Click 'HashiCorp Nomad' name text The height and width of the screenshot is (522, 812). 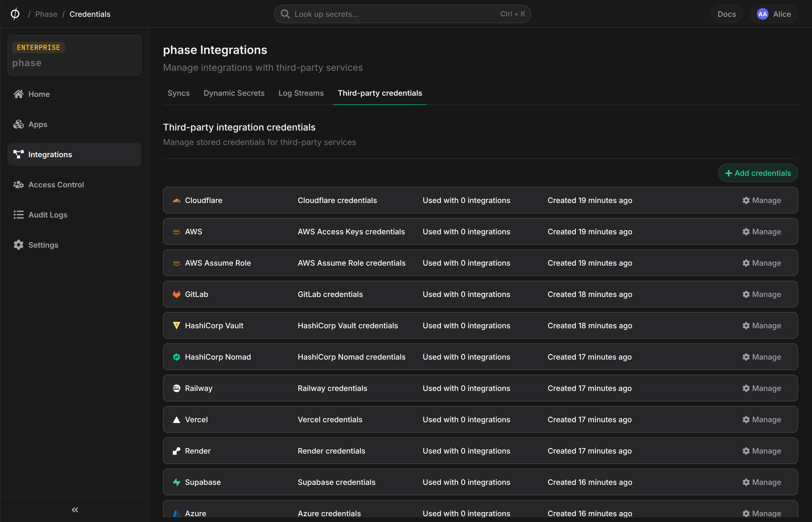[x=218, y=357]
